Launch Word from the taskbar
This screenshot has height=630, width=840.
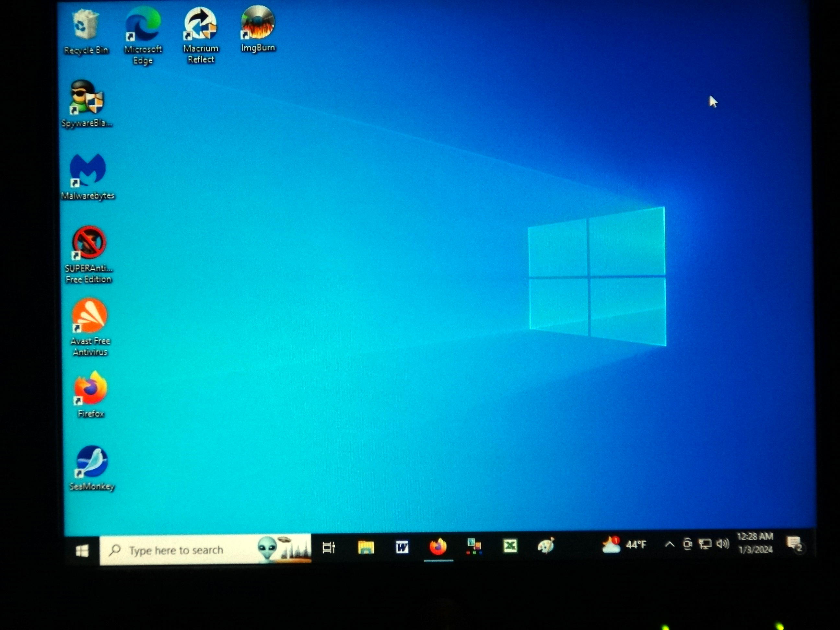click(402, 547)
